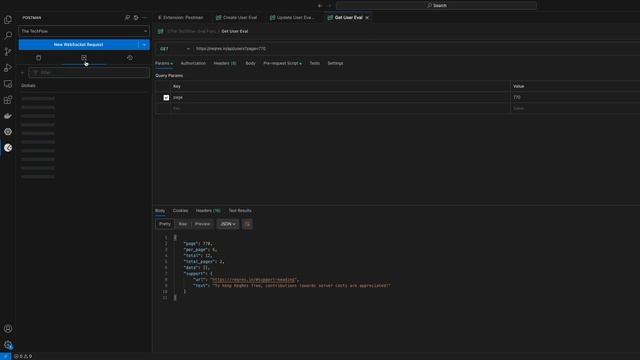Click the empty Value placeholder cell

click(575, 109)
